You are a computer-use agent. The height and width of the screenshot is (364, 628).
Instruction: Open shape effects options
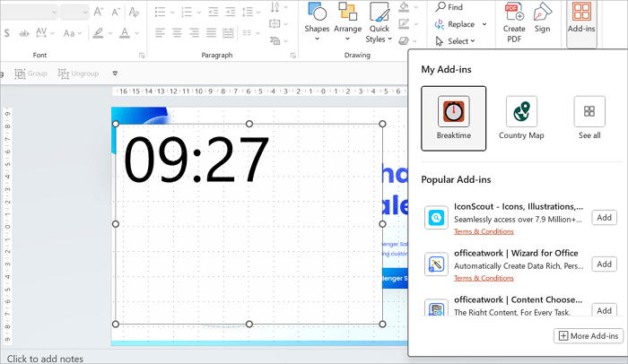tap(408, 41)
